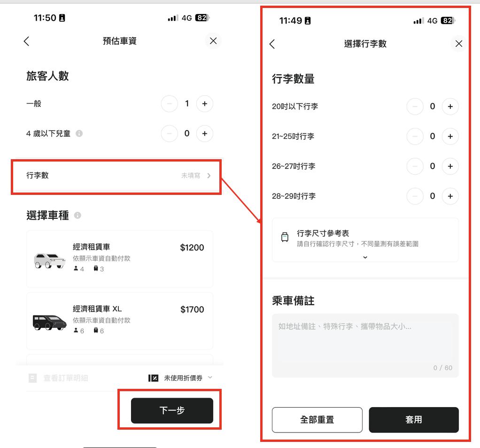Close the 預估車資 screen with X
The image size is (480, 448).
tap(213, 41)
